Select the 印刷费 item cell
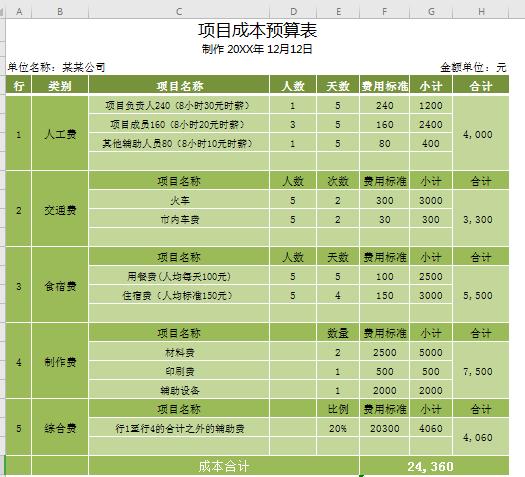Viewport: 525px width, 477px height. tap(179, 371)
